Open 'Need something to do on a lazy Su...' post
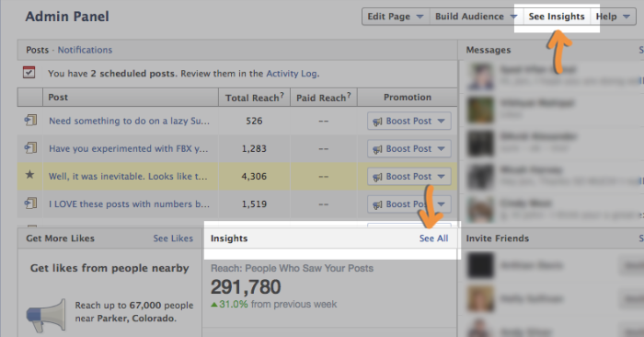The width and height of the screenshot is (644, 337). click(130, 121)
